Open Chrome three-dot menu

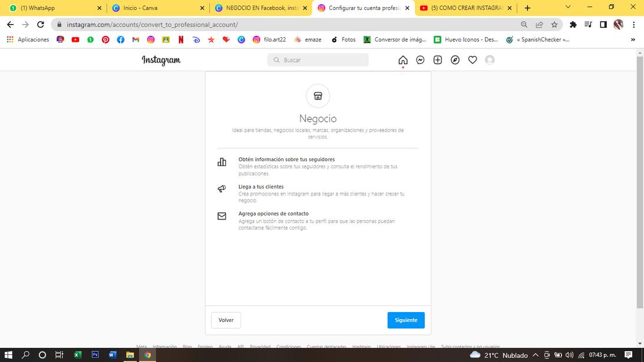(x=634, y=25)
